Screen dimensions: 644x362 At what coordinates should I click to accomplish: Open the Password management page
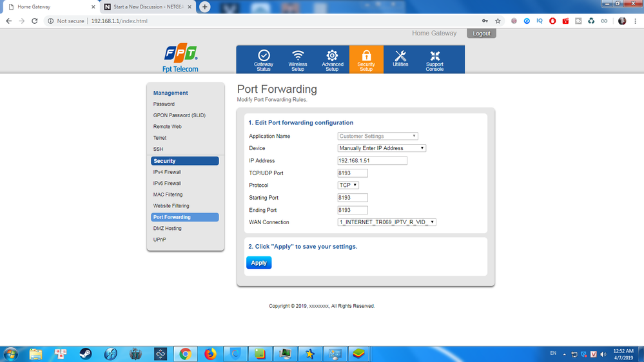(164, 104)
